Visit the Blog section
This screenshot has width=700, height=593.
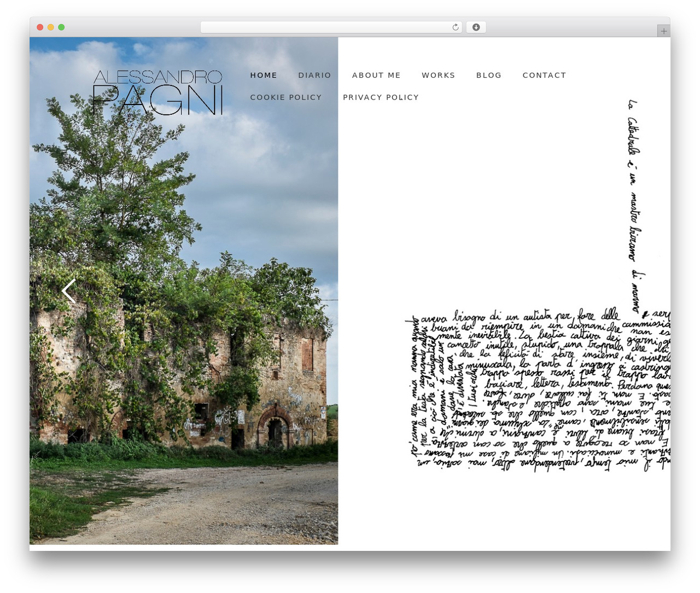[x=489, y=75]
